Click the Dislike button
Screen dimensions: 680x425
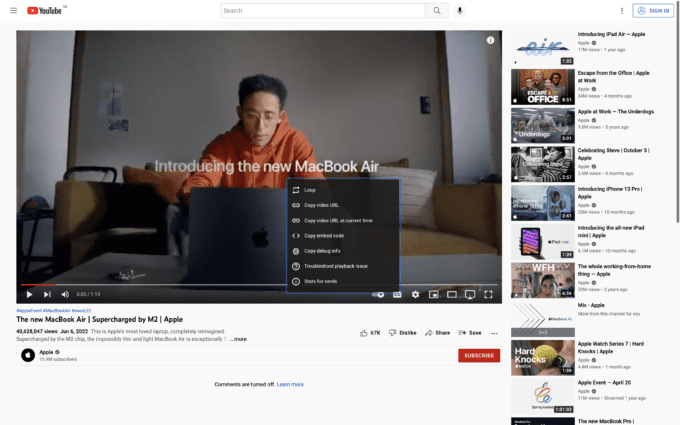click(x=402, y=333)
